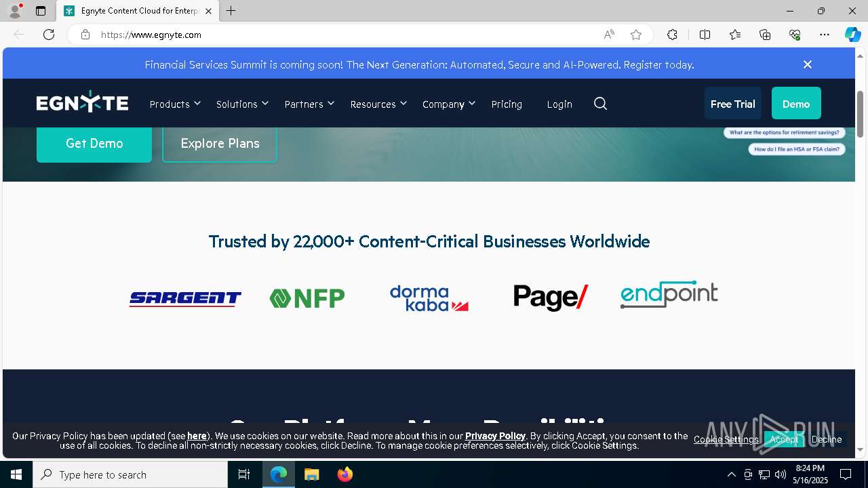This screenshot has width=868, height=488.
Task: Decline non-necessary cookies
Action: 827,439
